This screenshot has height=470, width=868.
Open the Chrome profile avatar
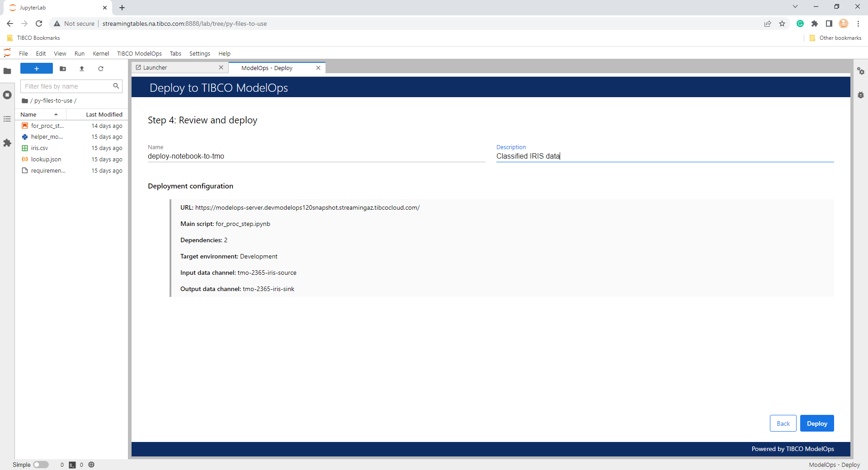844,23
